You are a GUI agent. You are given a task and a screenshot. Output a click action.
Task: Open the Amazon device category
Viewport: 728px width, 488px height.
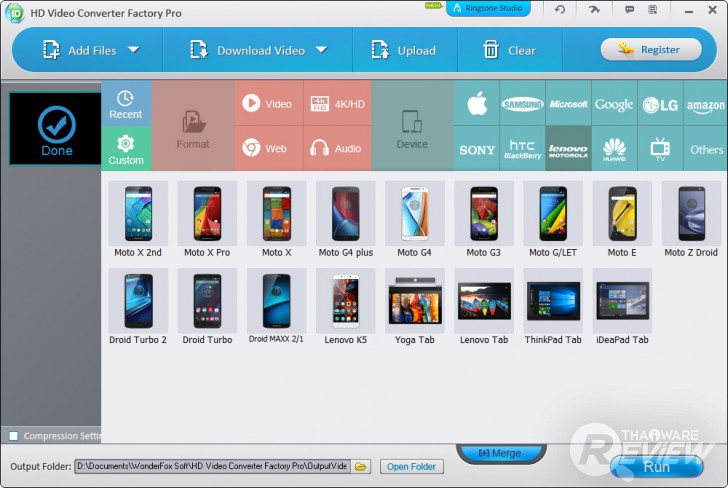[706, 103]
